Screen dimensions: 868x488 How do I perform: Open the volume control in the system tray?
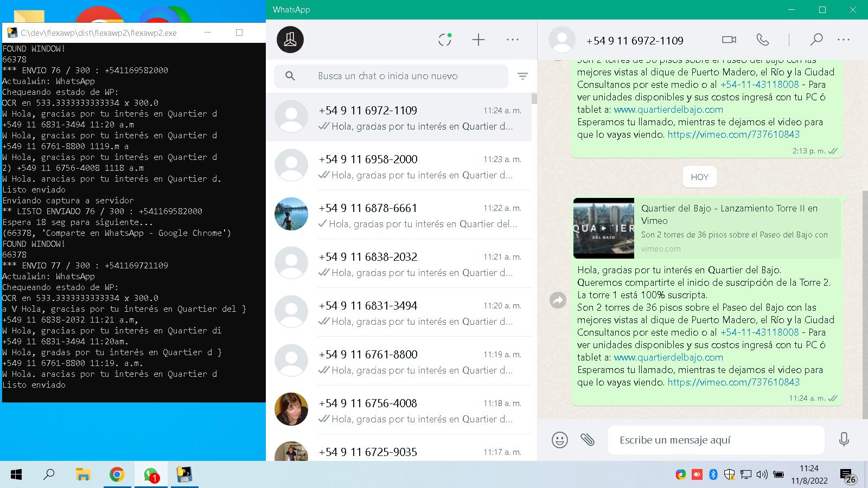(x=762, y=475)
